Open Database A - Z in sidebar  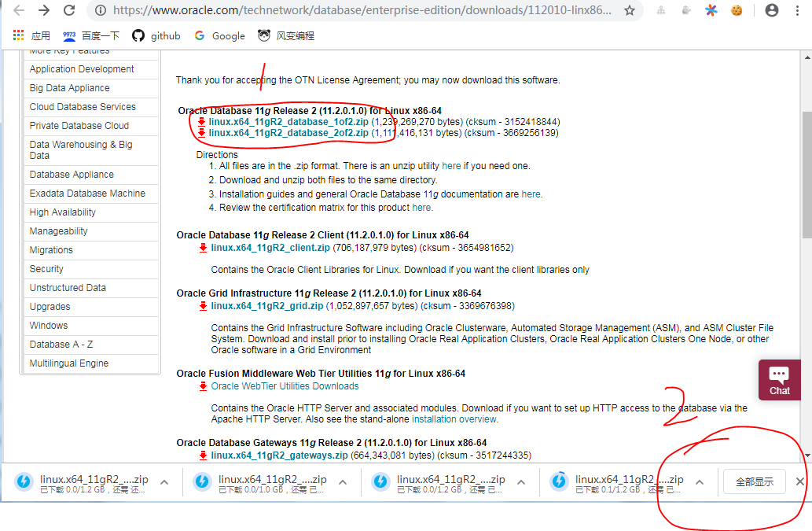(x=90, y=345)
